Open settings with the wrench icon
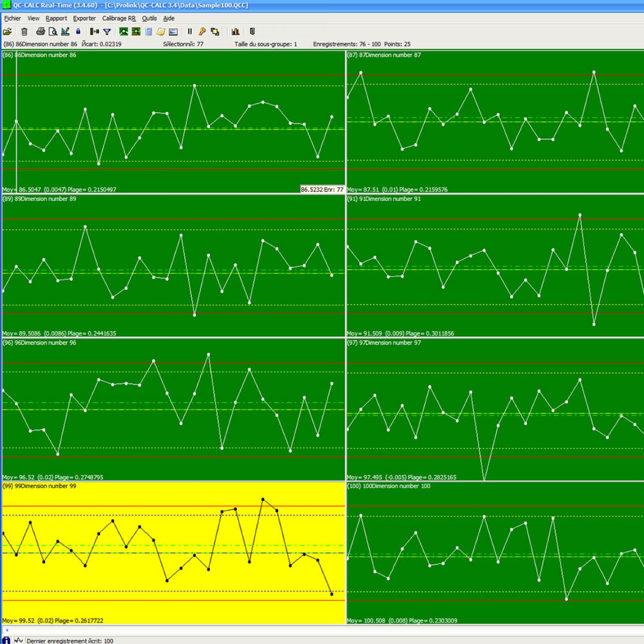This screenshot has width=644, height=644. click(202, 31)
